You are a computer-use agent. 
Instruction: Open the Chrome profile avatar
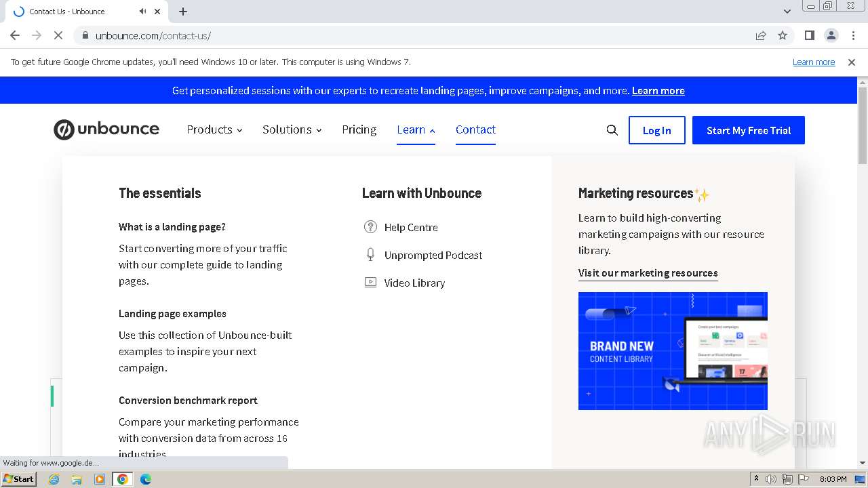(831, 35)
